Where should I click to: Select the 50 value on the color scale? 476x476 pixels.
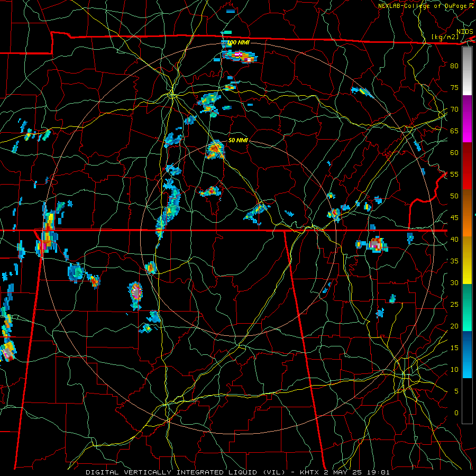tap(454, 196)
